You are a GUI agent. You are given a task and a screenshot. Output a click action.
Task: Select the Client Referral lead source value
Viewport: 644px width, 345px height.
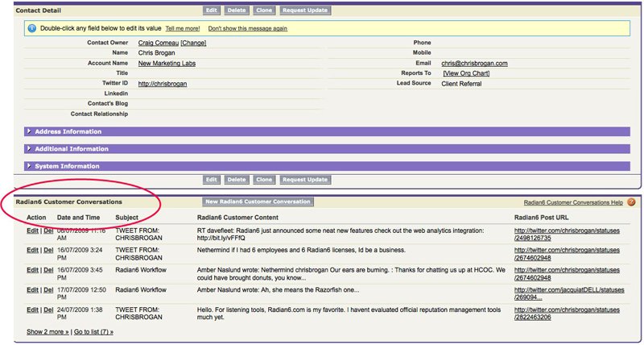(x=461, y=84)
